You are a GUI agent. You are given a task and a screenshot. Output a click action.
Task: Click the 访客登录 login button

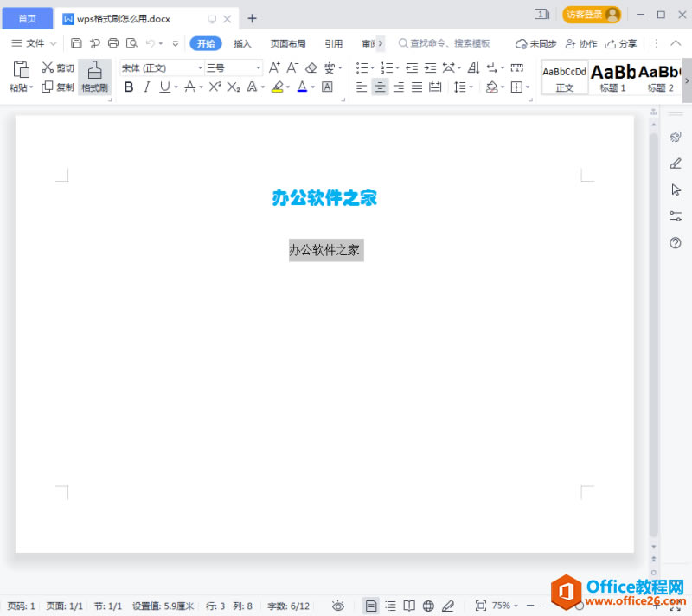tap(592, 15)
